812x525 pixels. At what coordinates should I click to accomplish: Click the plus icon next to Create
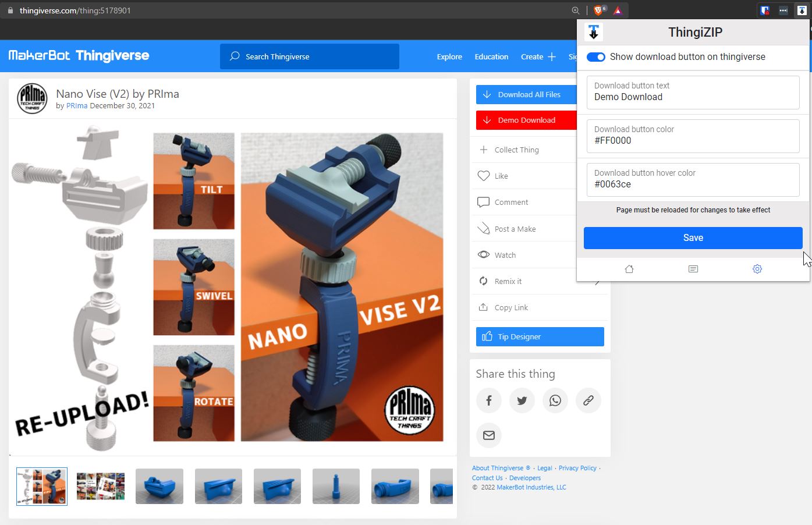point(552,56)
